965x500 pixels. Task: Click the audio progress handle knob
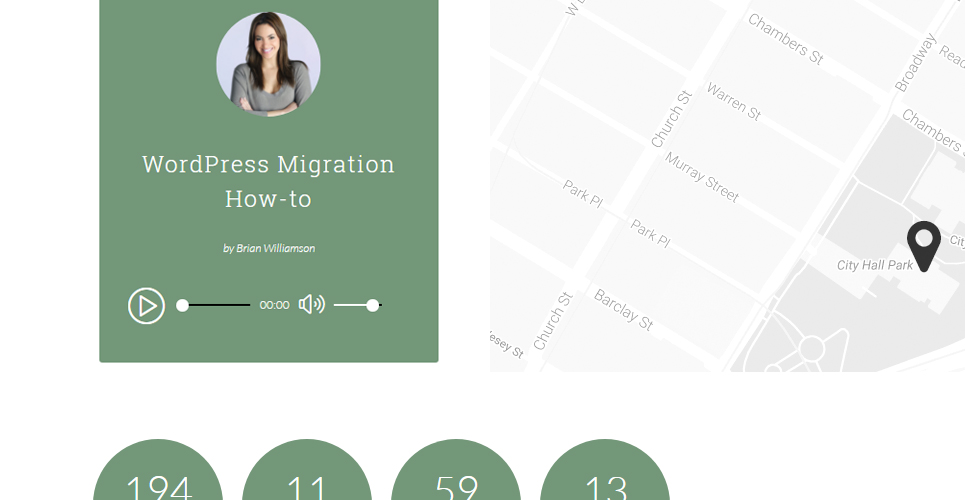click(x=182, y=305)
